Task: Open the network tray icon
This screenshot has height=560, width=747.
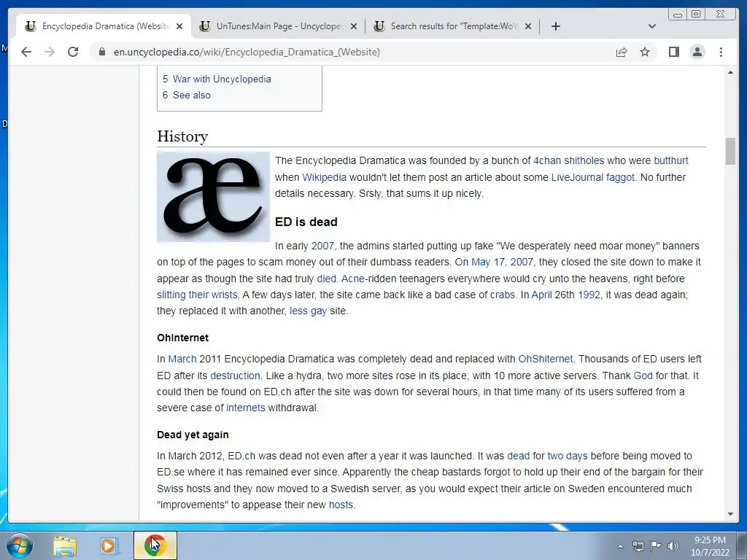Action: click(x=638, y=545)
